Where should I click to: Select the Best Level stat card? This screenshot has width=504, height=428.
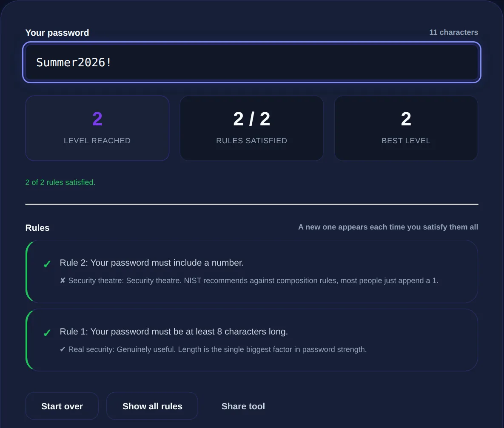[406, 128]
